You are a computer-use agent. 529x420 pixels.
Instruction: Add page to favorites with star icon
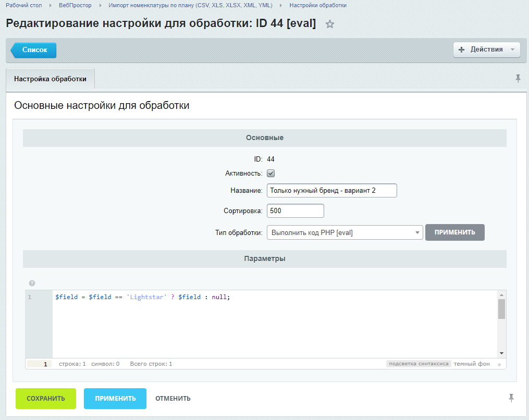tap(329, 24)
